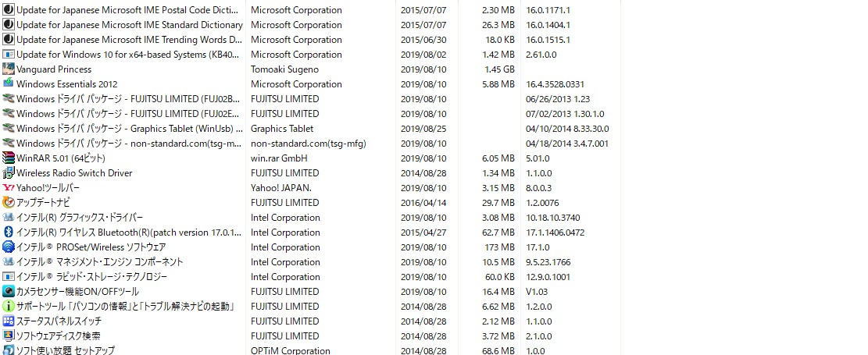Click install date 2016/04/14
The width and height of the screenshot is (868, 355).
(x=423, y=202)
